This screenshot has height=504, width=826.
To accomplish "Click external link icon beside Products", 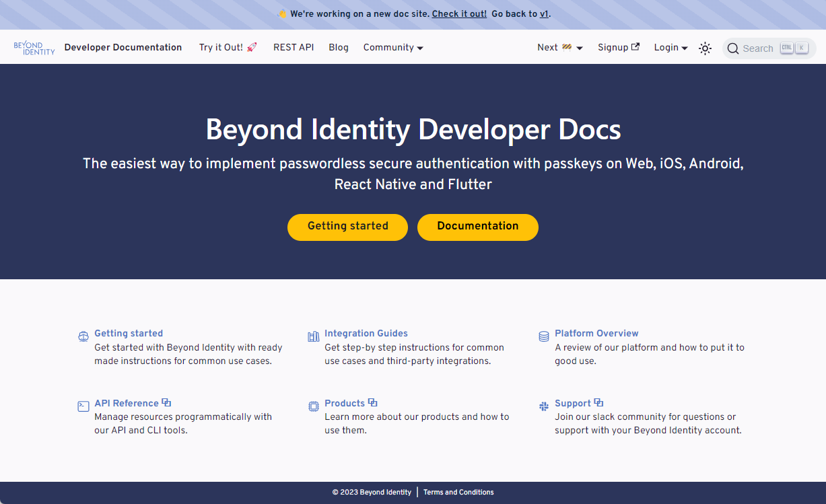I will point(372,402).
